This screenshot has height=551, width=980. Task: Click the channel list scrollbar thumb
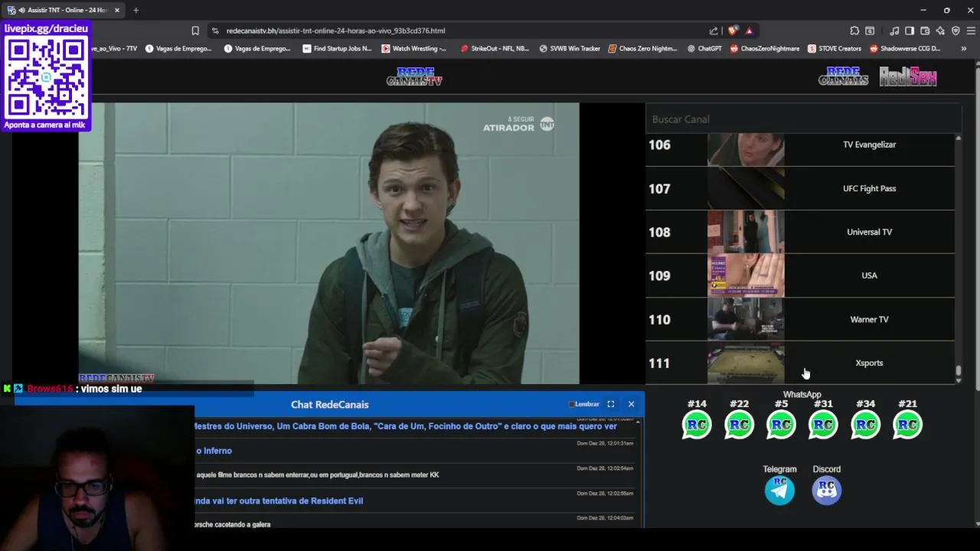point(958,370)
